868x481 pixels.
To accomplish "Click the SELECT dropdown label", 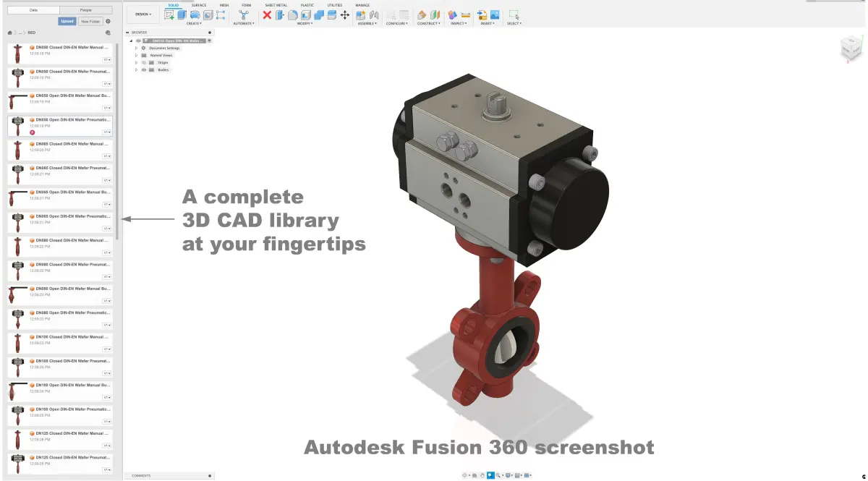I will click(x=514, y=23).
